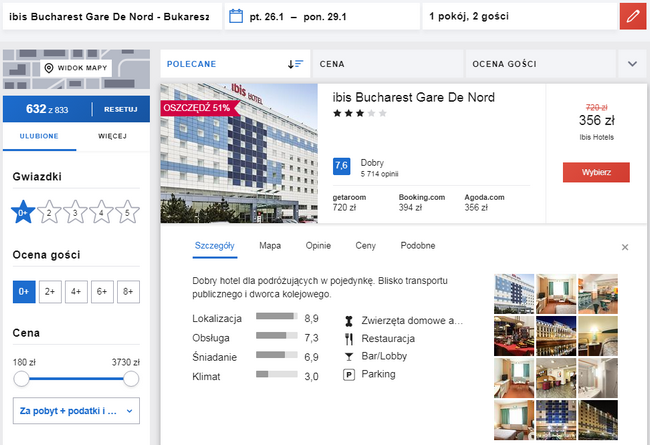This screenshot has width=650, height=445.
Task: Click the red pencil edit search button
Action: pos(633,17)
